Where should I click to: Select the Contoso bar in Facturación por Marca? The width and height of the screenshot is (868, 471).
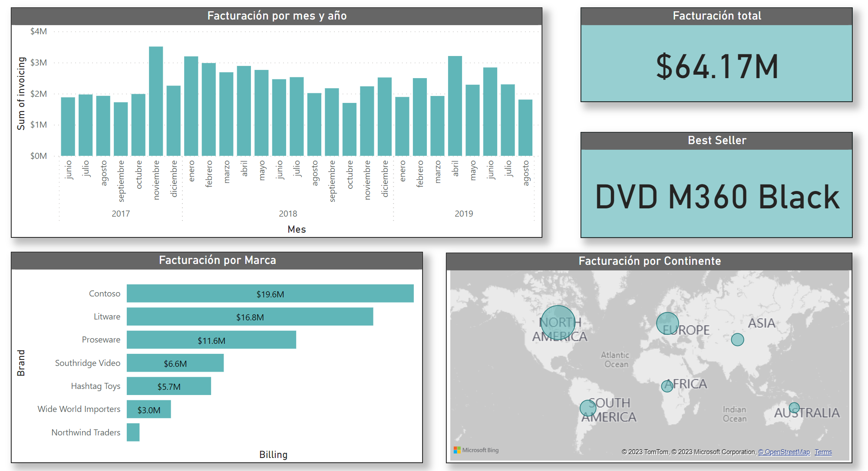point(269,293)
